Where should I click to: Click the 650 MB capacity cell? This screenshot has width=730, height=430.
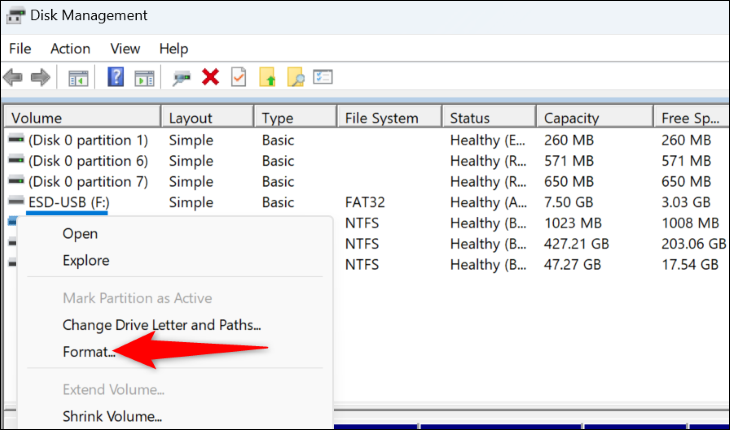click(x=568, y=181)
